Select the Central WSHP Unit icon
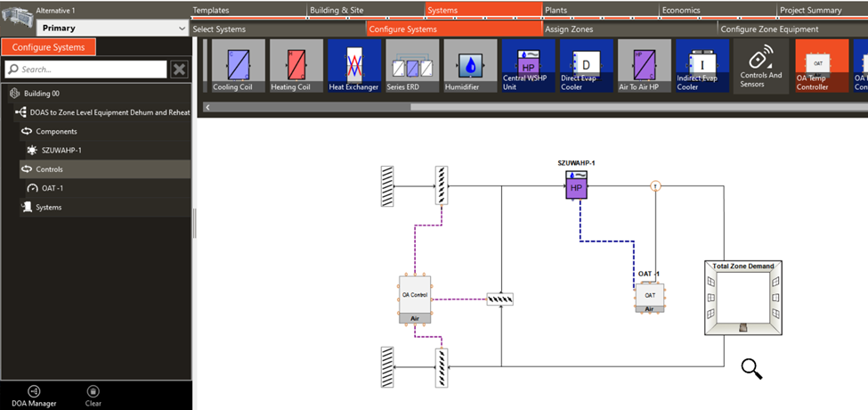 [x=528, y=65]
